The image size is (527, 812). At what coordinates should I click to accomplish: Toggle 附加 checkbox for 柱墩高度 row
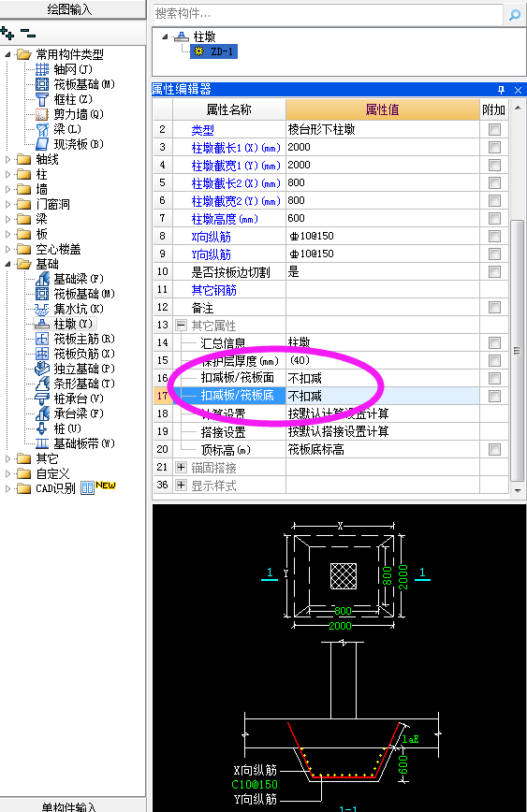tap(494, 219)
